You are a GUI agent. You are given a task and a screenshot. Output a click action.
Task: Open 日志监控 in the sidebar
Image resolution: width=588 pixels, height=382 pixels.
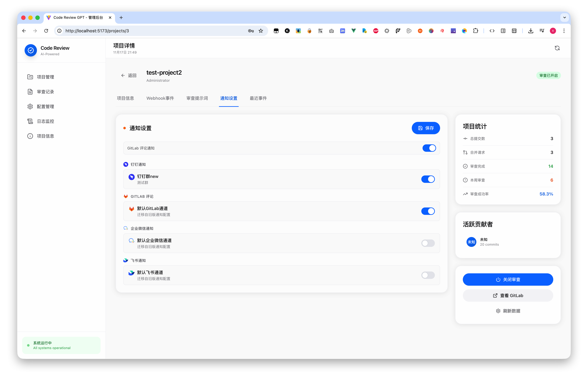point(46,121)
